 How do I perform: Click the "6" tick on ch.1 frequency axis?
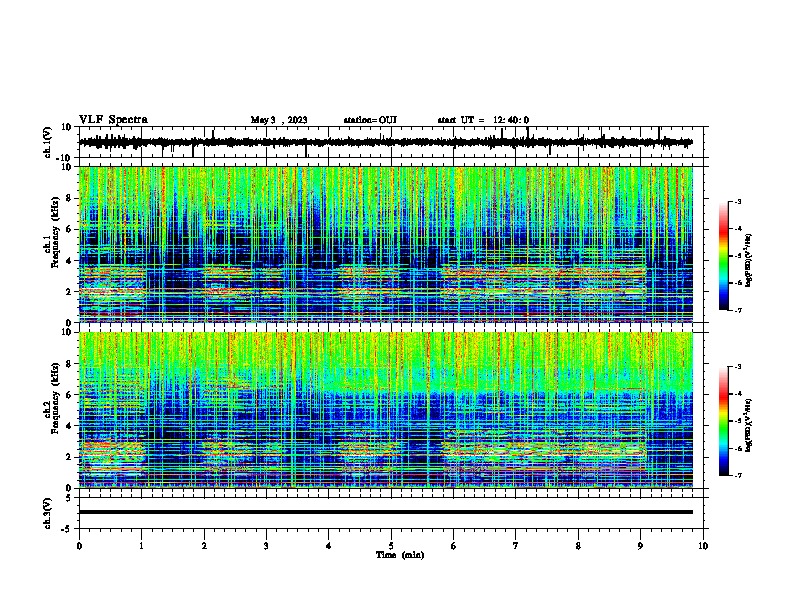coord(69,229)
